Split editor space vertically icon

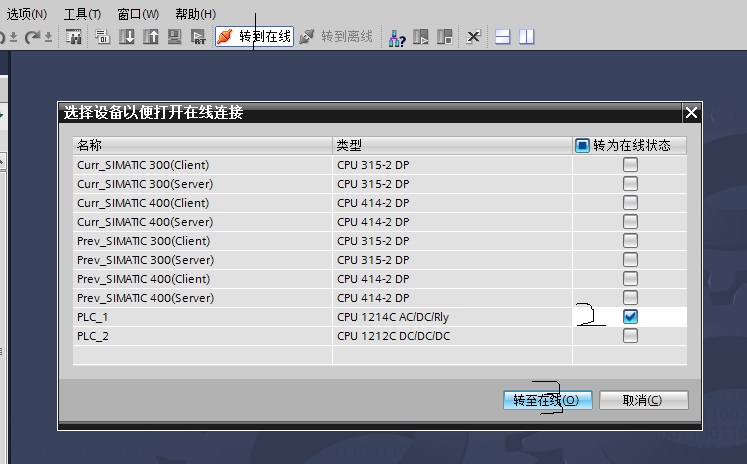click(x=526, y=37)
